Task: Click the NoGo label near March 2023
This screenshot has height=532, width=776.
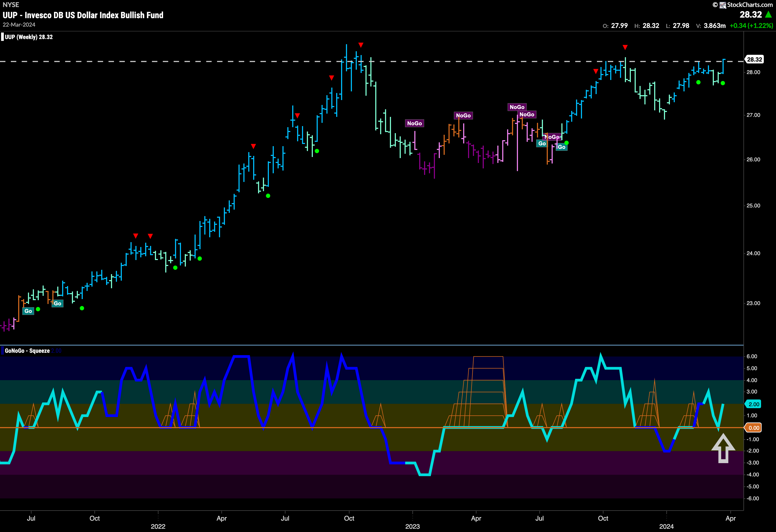Action: (463, 116)
